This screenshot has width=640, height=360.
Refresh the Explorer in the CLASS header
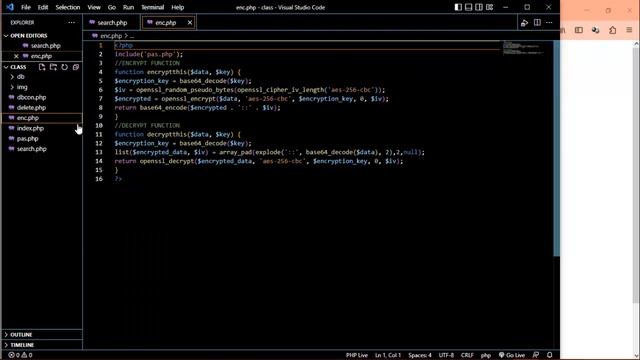(x=64, y=67)
